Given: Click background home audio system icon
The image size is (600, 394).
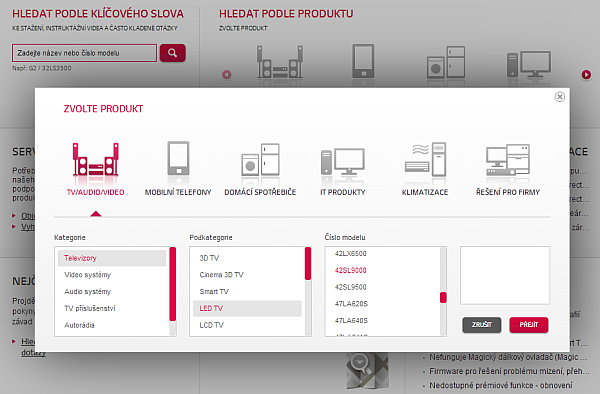Looking at the screenshot, I should pyautogui.click(x=280, y=62).
